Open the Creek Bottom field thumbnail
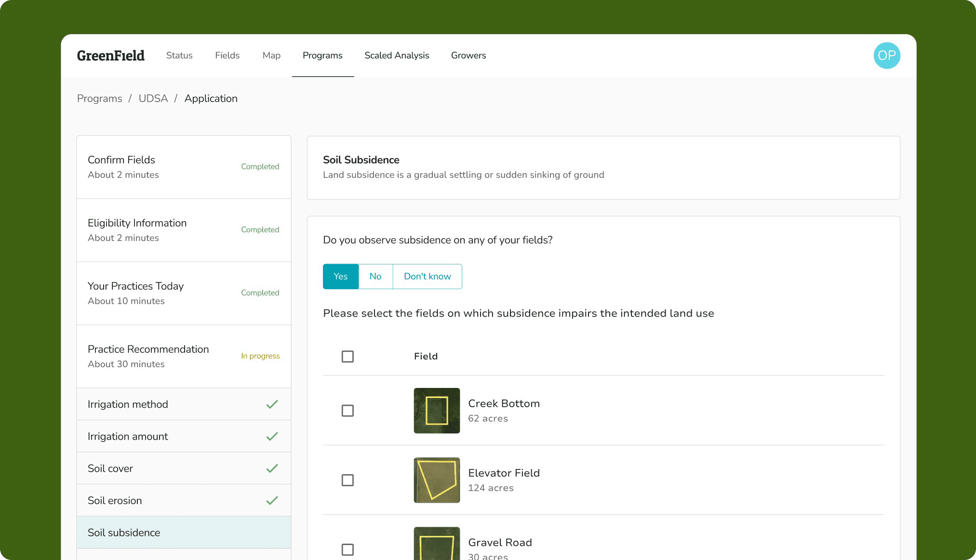 437,411
